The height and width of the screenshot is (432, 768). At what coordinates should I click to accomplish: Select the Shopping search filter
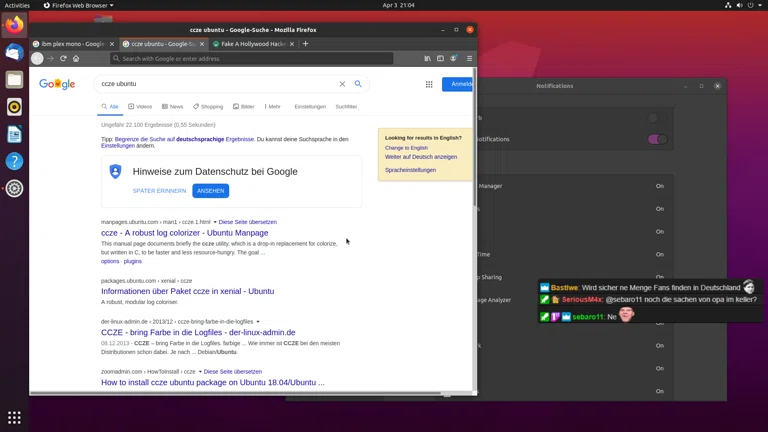click(208, 106)
